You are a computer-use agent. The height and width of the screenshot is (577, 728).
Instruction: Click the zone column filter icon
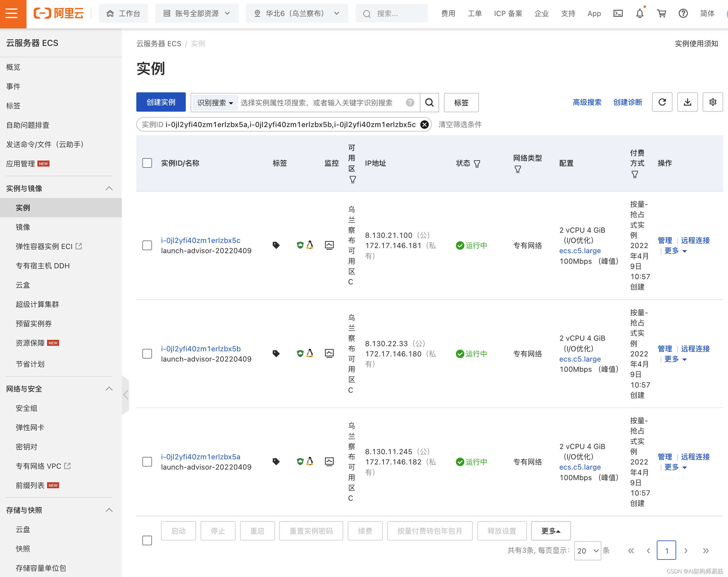[352, 179]
